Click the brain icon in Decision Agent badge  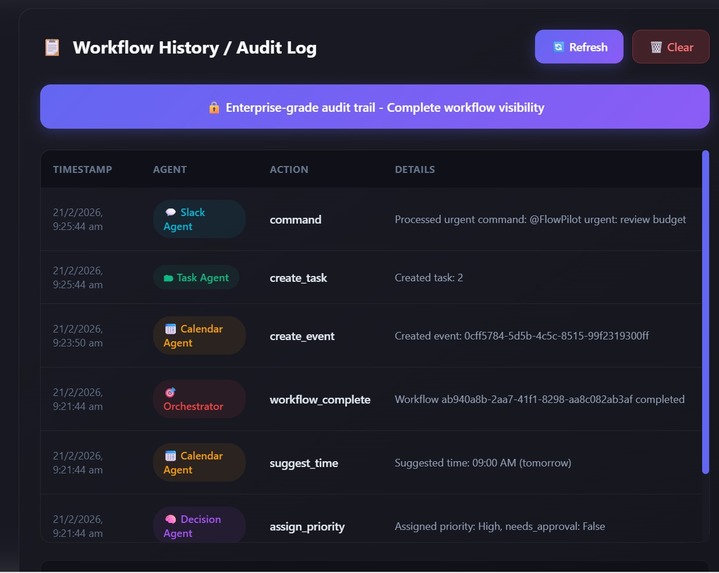coord(171,519)
